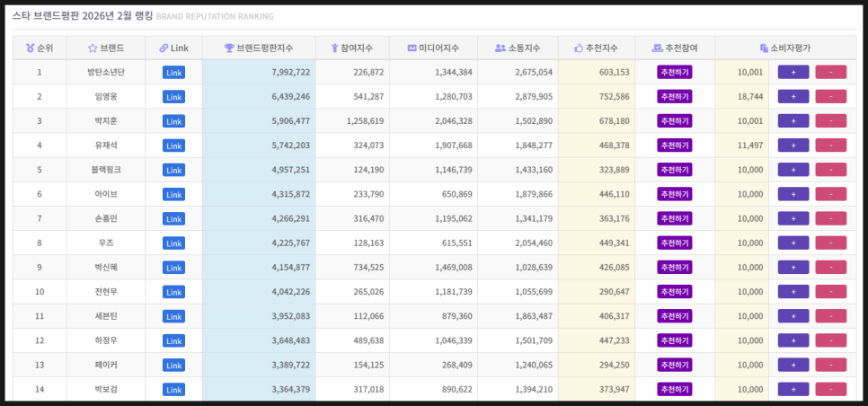
Task: Recommend 방탄소년단 with 추천하기 button
Action: [x=675, y=73]
